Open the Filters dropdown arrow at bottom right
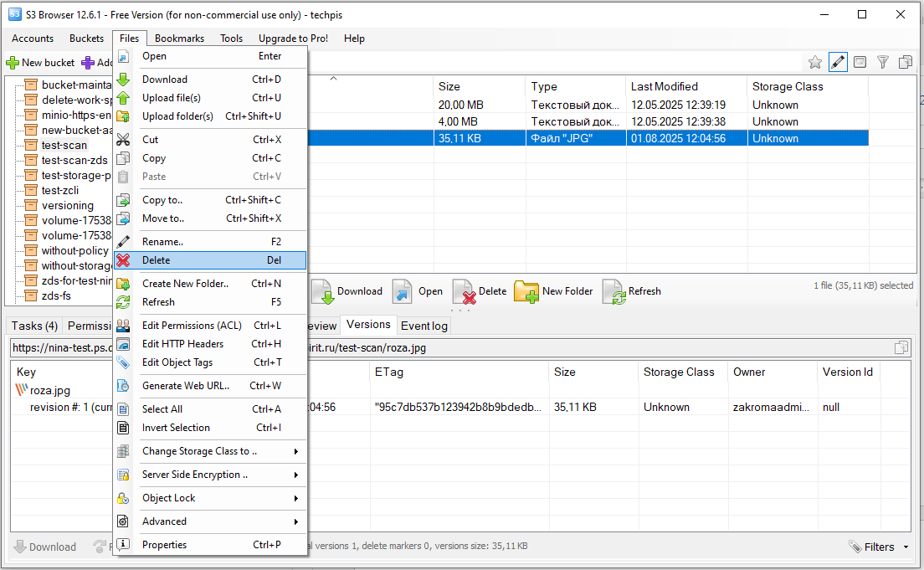The height and width of the screenshot is (570, 924). (x=906, y=547)
